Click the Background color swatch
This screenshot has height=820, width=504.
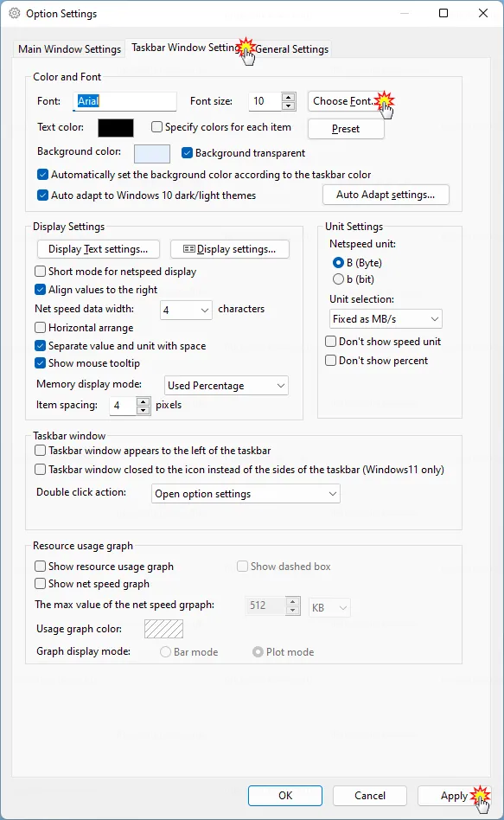pos(152,154)
